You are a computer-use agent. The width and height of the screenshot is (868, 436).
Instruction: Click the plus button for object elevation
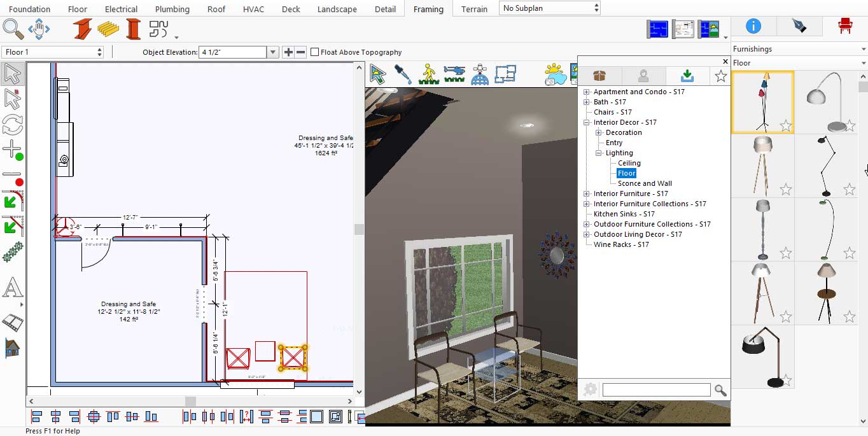[x=288, y=52]
